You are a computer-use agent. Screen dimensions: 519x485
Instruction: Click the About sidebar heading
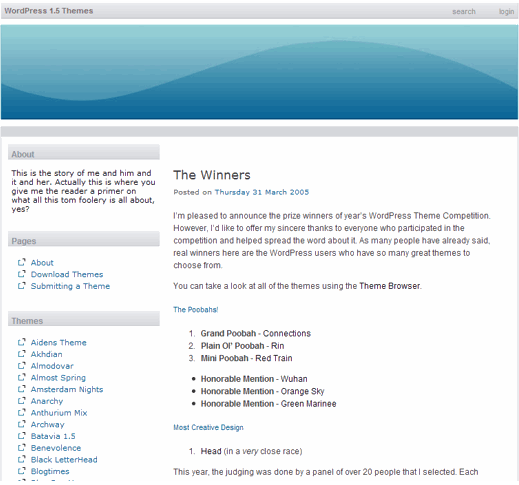point(84,152)
